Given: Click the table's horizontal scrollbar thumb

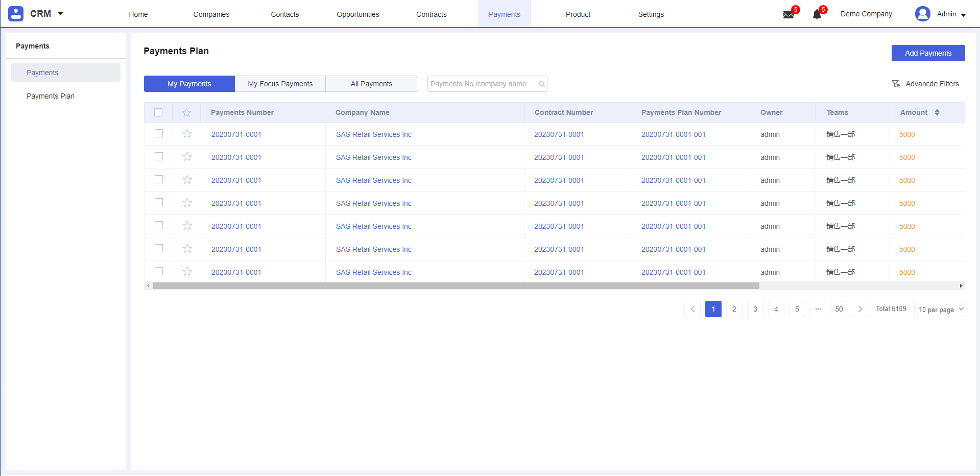Looking at the screenshot, I should click(x=456, y=286).
